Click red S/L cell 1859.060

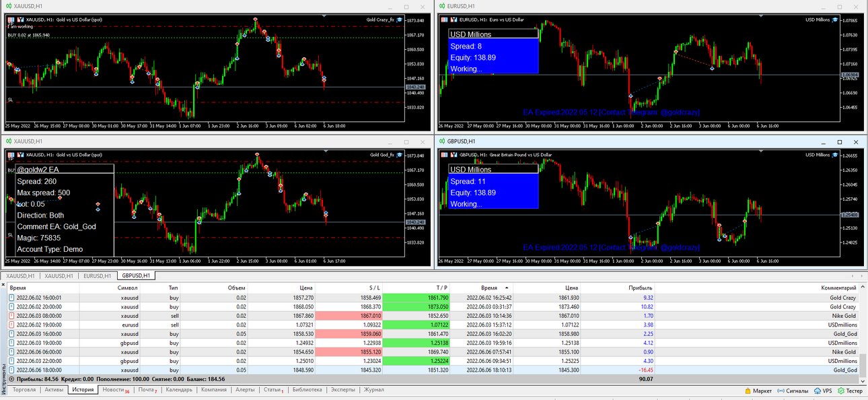pyautogui.click(x=350, y=334)
